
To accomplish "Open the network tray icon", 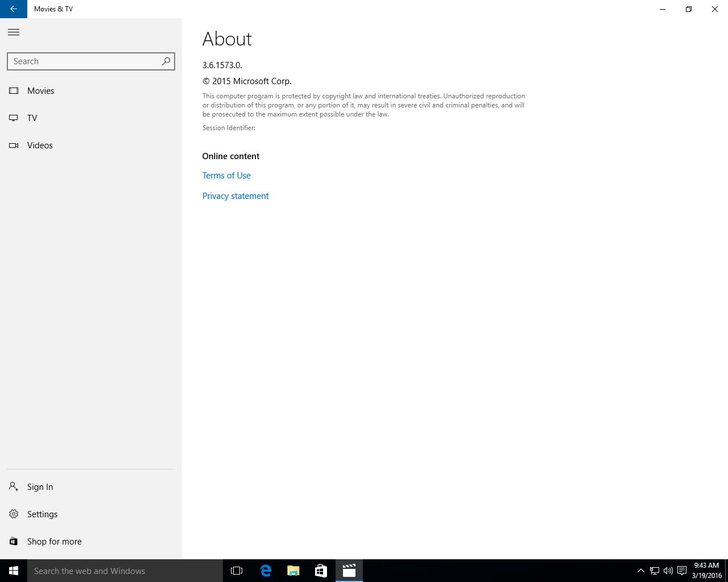I will pyautogui.click(x=655, y=571).
